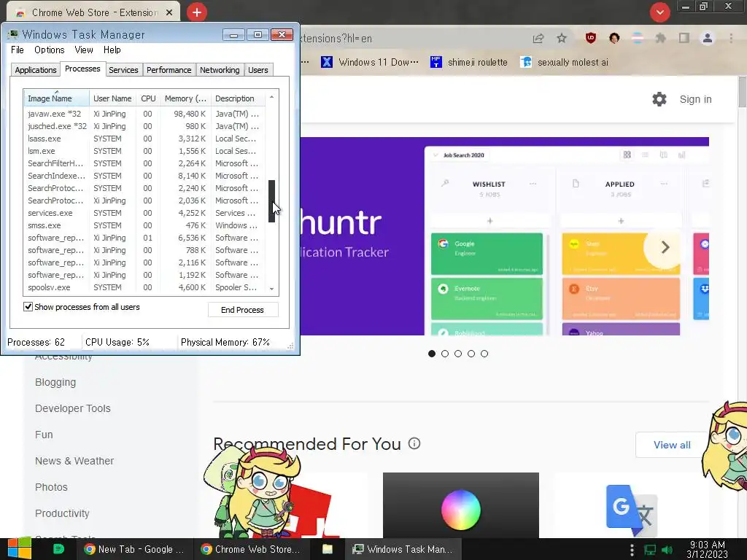Screen dimensions: 747x560
Task: Click the process list scroll down arrow
Action: tap(271, 289)
